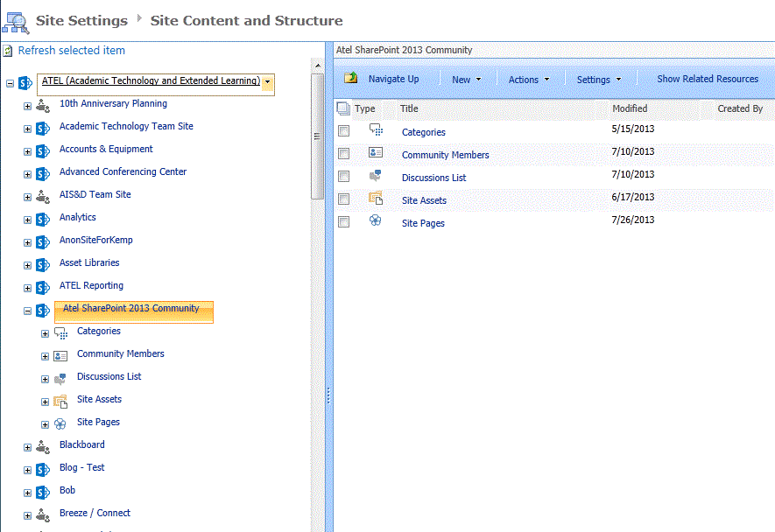Click the Categories type icon in the list
Screen dimensions: 775x532
click(377, 129)
